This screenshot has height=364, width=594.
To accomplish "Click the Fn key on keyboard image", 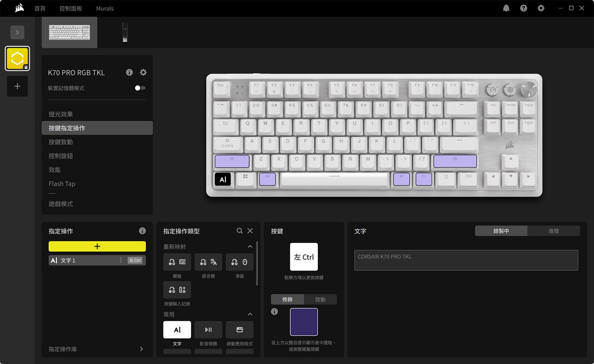I will [x=424, y=179].
